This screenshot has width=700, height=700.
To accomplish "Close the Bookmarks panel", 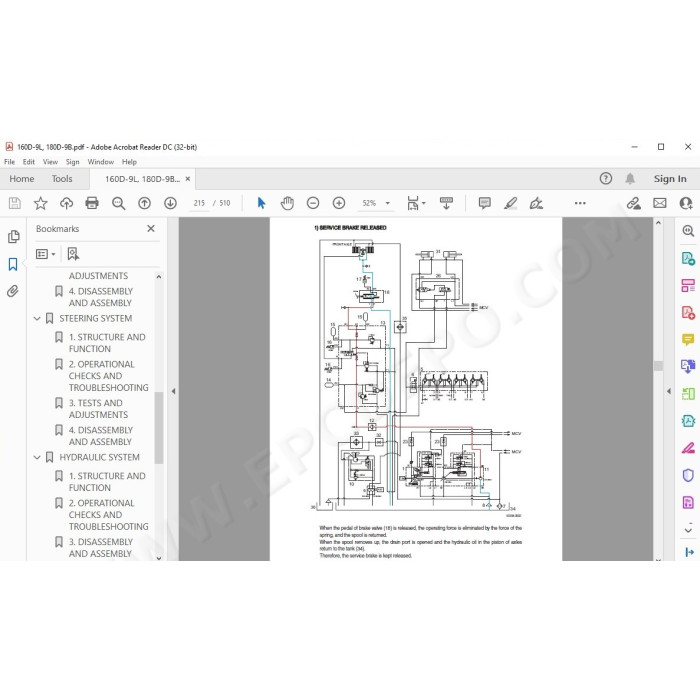I will [151, 229].
